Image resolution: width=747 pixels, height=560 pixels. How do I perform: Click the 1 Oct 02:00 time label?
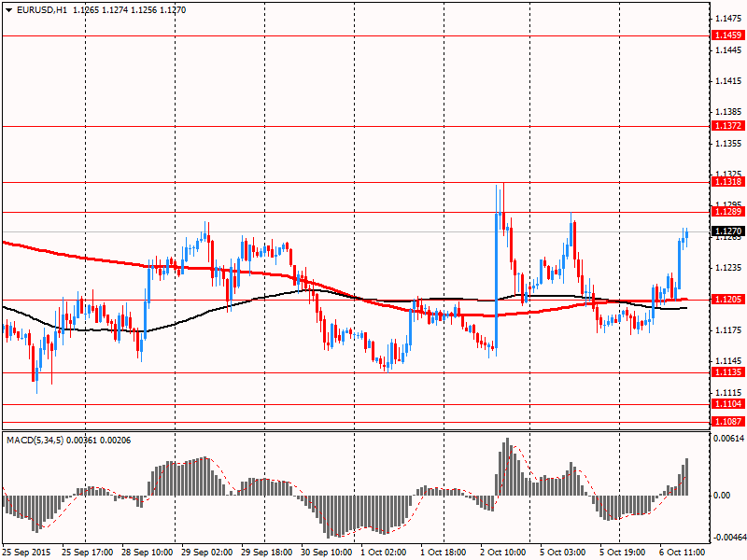click(384, 553)
